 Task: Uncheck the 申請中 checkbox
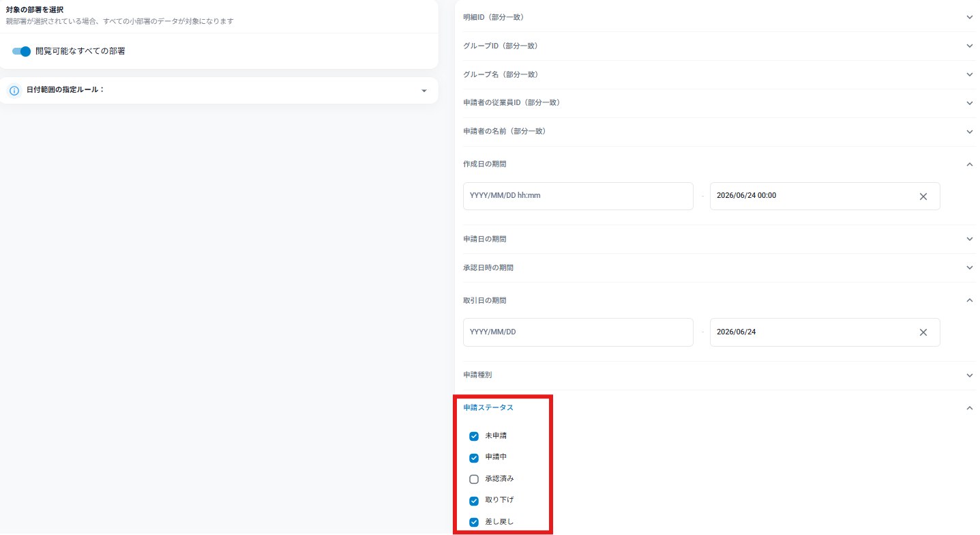tap(474, 458)
